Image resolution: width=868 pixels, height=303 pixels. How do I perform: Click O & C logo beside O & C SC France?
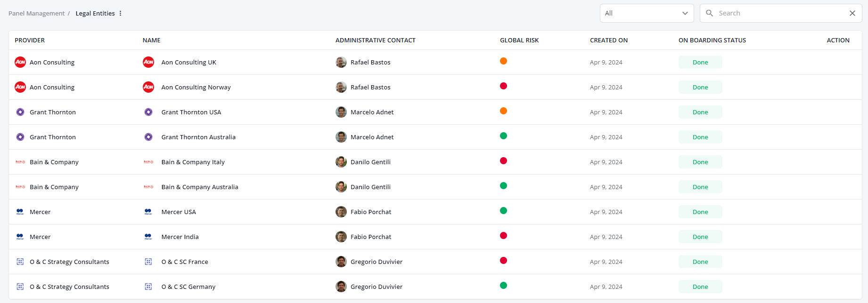pyautogui.click(x=148, y=262)
